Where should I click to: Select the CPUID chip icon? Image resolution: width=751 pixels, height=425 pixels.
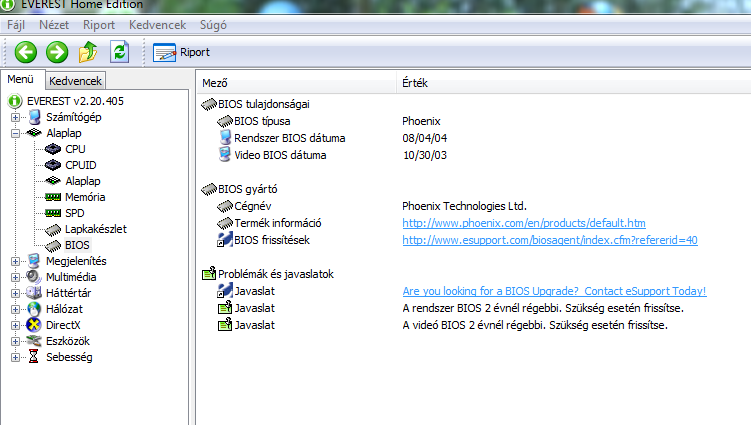[53, 165]
